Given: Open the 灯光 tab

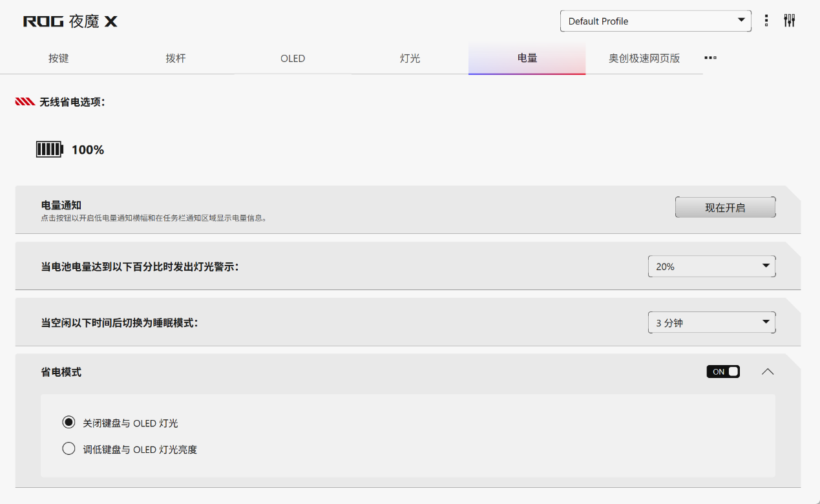Looking at the screenshot, I should [x=410, y=58].
